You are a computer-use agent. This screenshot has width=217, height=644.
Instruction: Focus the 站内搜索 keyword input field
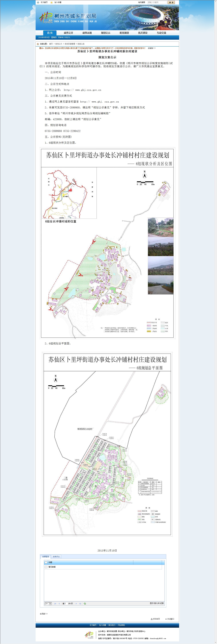click(157, 2)
